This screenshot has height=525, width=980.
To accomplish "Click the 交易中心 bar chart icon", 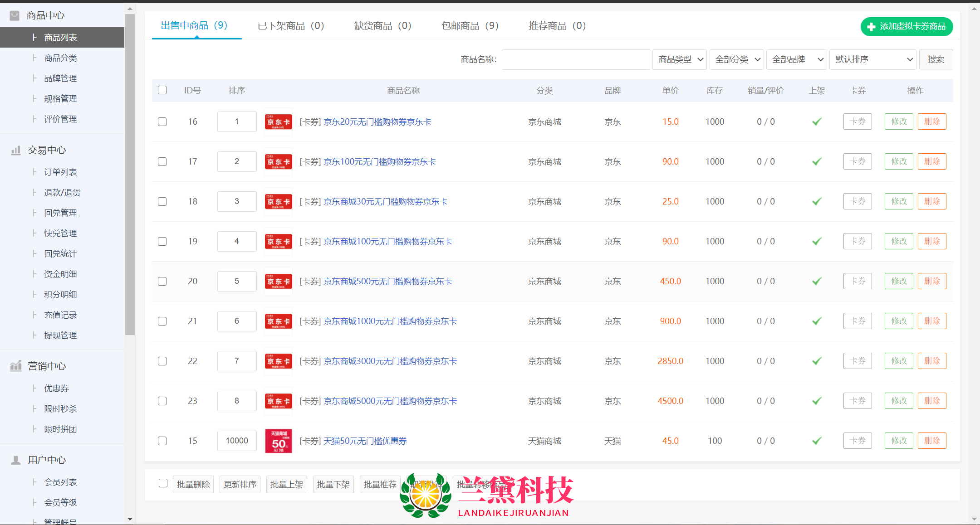I will click(x=16, y=150).
